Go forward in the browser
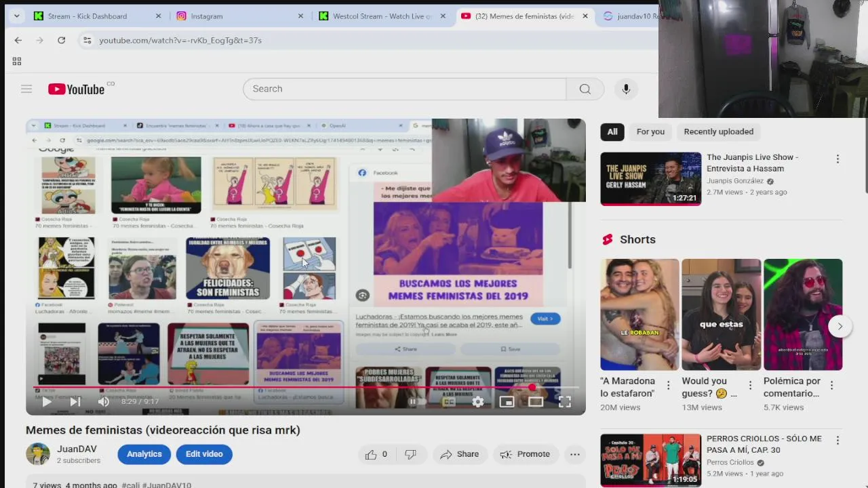868x488 pixels. coord(39,40)
